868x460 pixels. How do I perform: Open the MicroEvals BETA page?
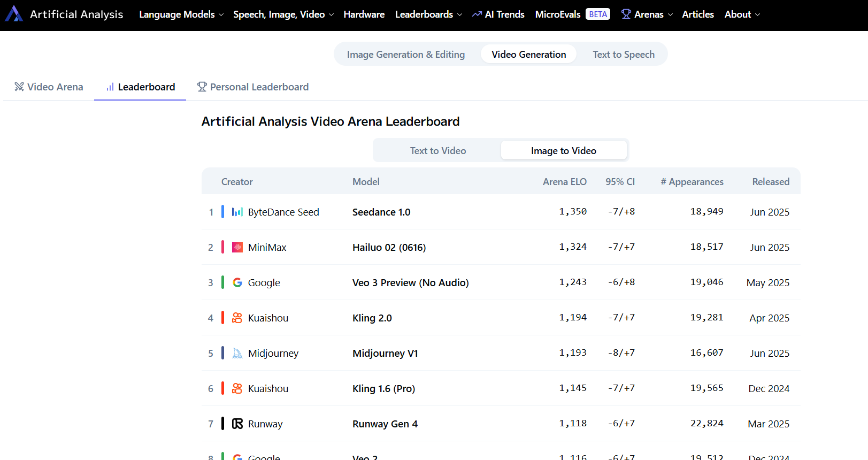[x=572, y=14]
